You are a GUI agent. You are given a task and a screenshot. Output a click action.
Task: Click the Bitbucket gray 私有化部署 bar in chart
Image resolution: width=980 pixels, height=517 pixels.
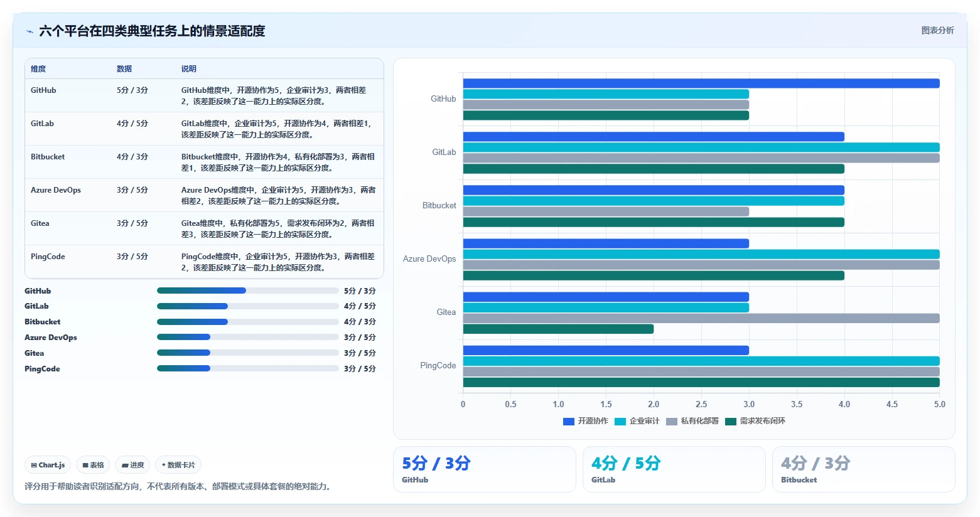tap(606, 211)
